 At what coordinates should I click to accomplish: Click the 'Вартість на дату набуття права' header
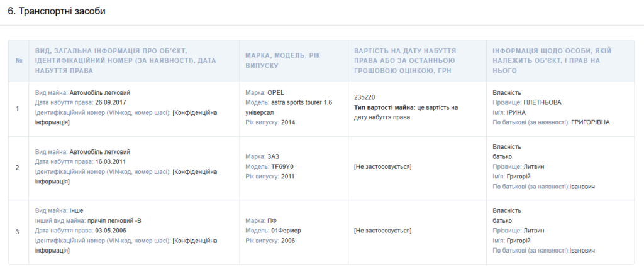pos(405,60)
